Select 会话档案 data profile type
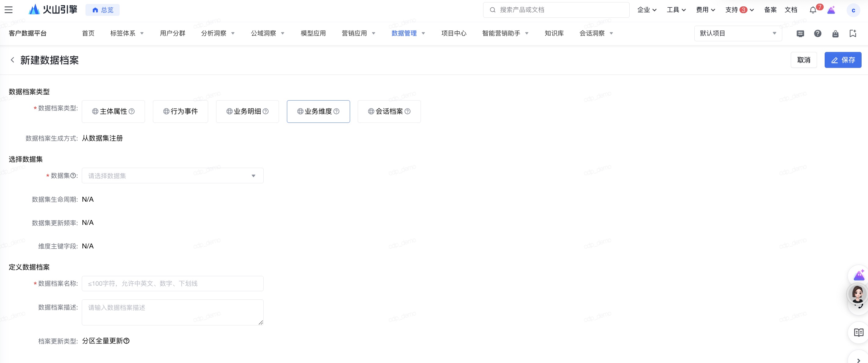Image resolution: width=868 pixels, height=363 pixels. (x=389, y=111)
